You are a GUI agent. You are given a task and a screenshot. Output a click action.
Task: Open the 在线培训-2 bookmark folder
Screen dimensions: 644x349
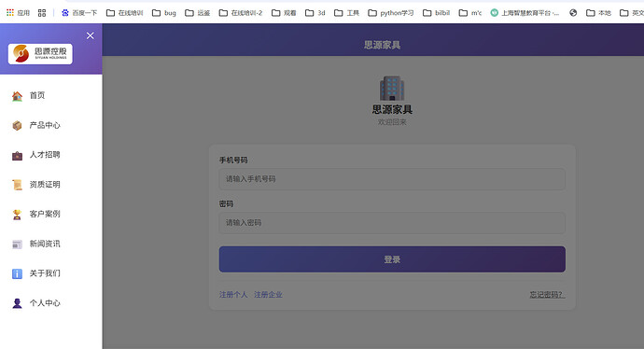click(241, 13)
